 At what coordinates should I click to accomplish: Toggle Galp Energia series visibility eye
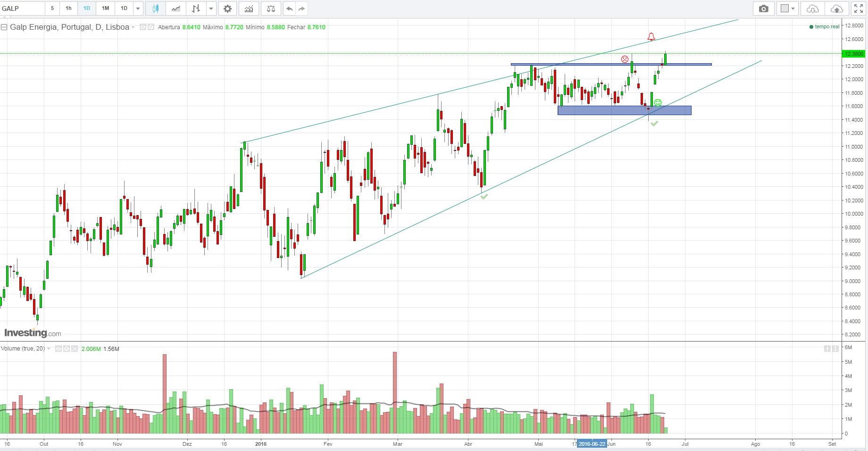pyautogui.click(x=143, y=27)
